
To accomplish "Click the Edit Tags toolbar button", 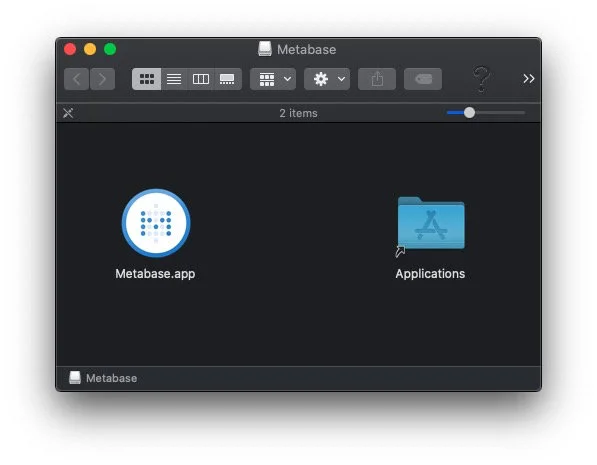I will point(423,79).
